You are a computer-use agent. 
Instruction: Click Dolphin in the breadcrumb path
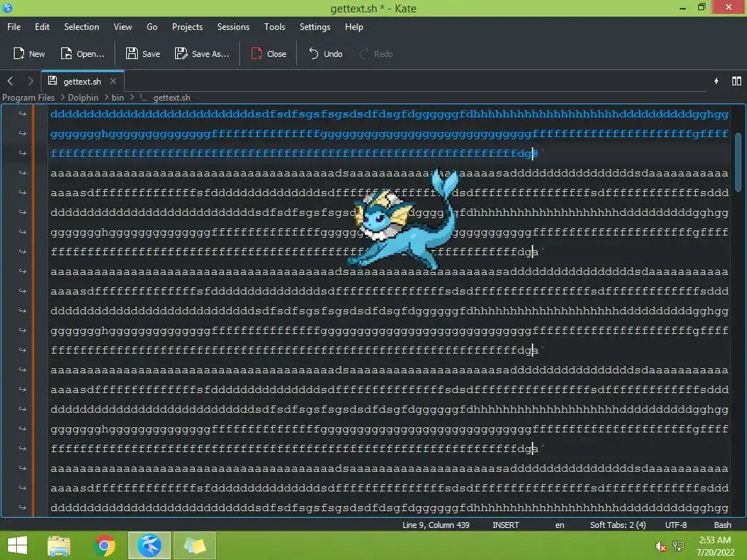pyautogui.click(x=83, y=98)
